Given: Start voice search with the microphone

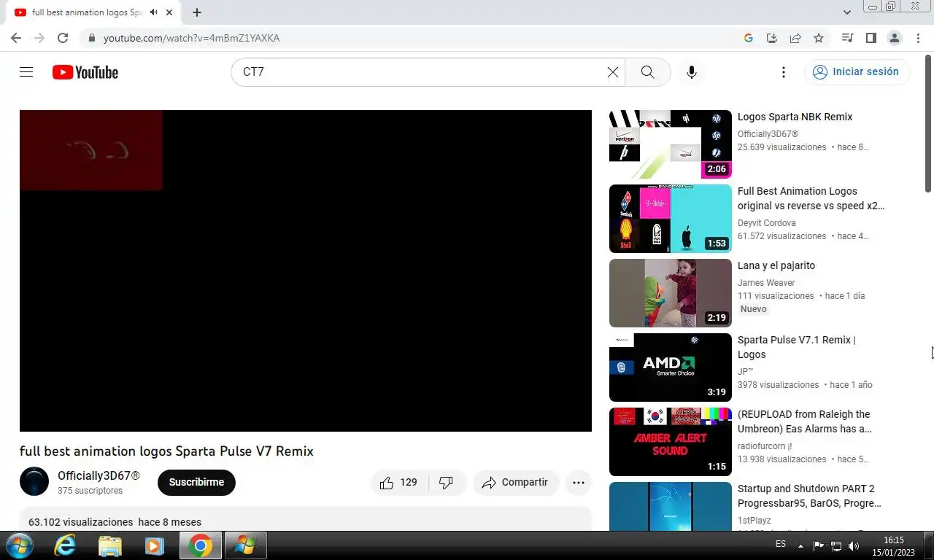Looking at the screenshot, I should (x=692, y=72).
